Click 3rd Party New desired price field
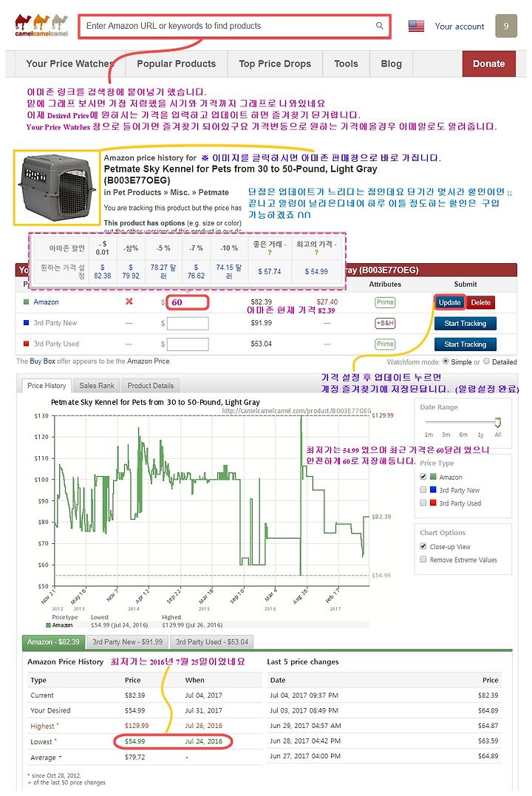 tap(188, 324)
